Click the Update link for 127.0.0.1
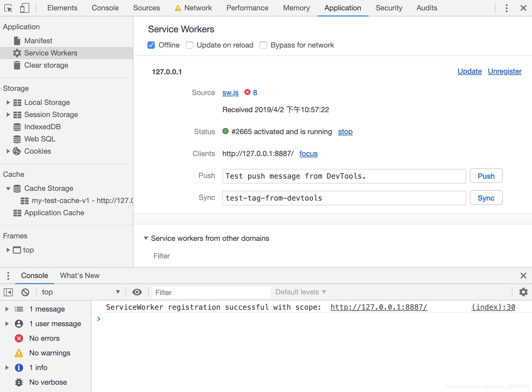Viewport: 532px width, 392px height. pyautogui.click(x=470, y=71)
